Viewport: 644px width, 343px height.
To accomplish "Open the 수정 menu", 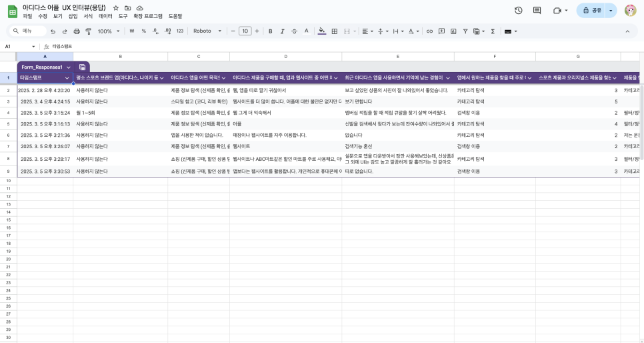I will coord(43,17).
